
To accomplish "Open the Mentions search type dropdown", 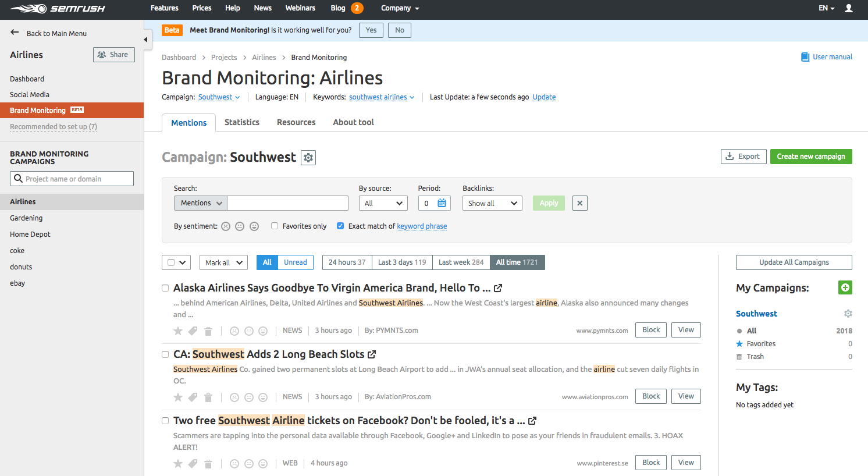I will pos(201,203).
